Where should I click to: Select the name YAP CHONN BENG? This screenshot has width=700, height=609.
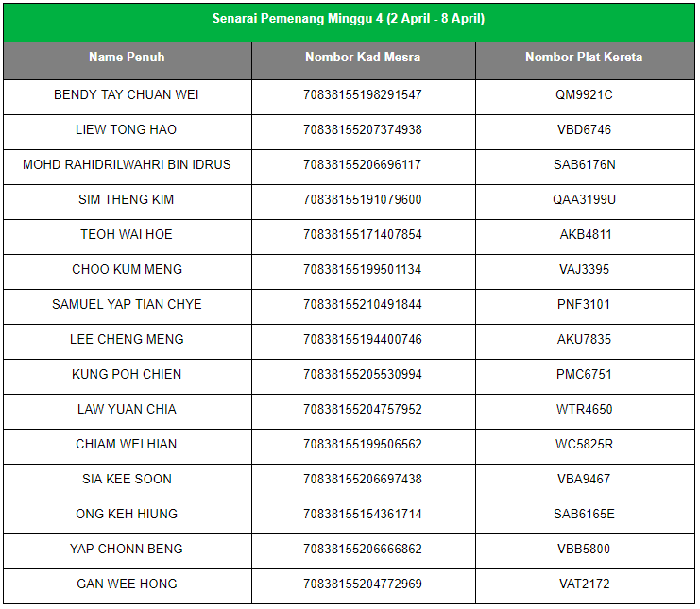tap(127, 550)
